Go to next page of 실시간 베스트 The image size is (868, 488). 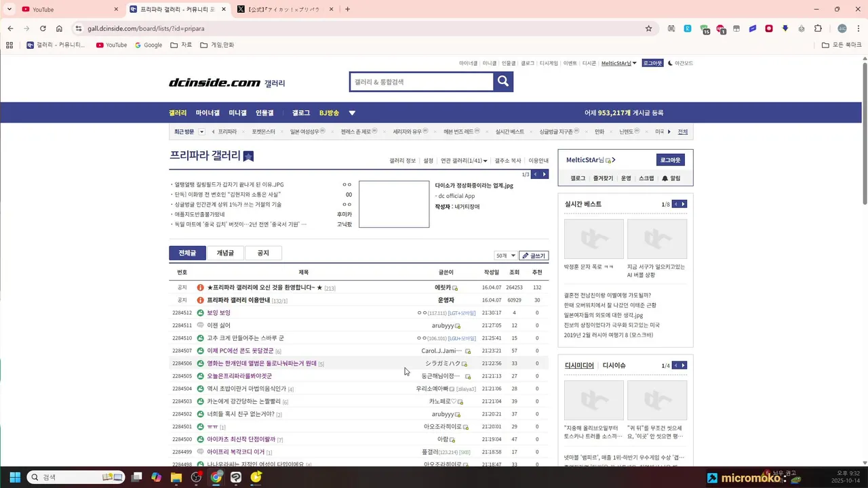pos(683,204)
